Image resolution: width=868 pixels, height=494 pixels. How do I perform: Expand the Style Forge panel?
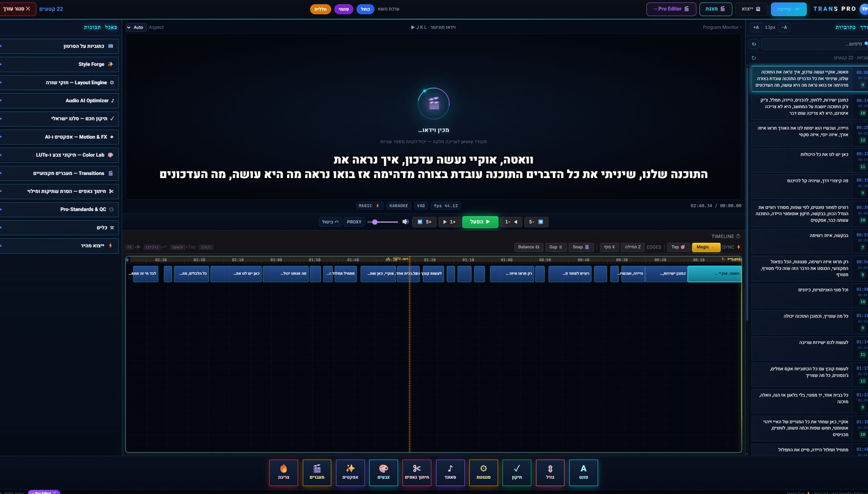[59, 64]
